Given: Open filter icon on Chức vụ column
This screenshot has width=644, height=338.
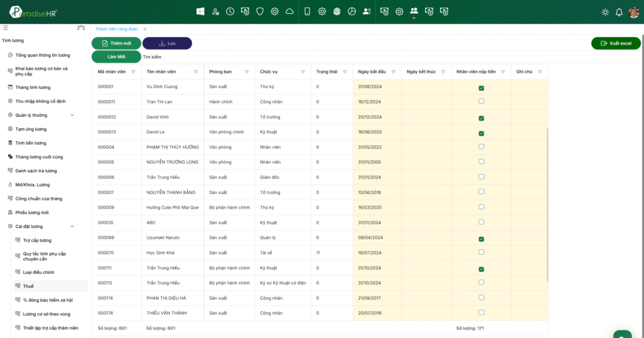Looking at the screenshot, I should click(x=303, y=72).
